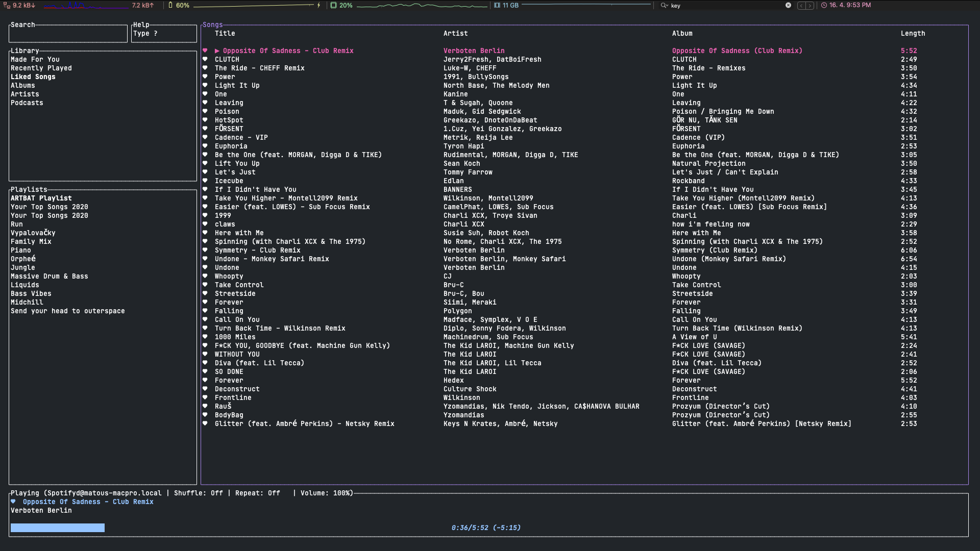
Task: Click the heart icon beside CLUTCH
Action: click(x=205, y=59)
